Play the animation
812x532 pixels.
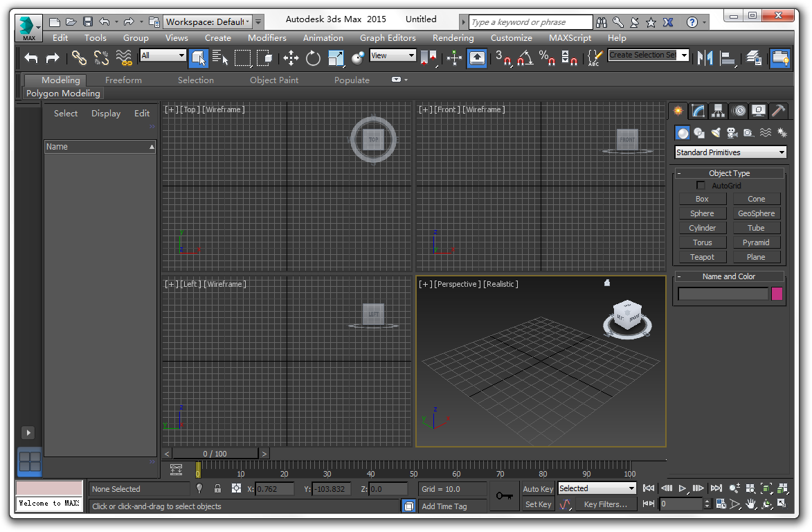click(683, 488)
